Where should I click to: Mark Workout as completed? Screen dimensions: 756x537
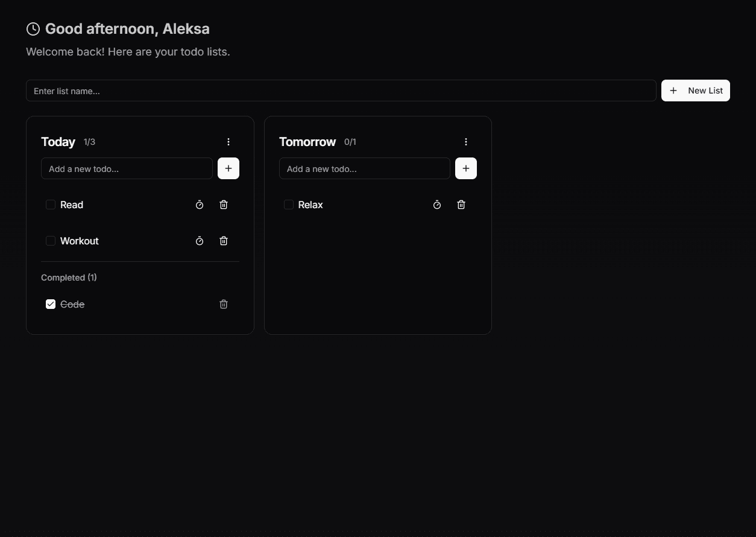(50, 241)
